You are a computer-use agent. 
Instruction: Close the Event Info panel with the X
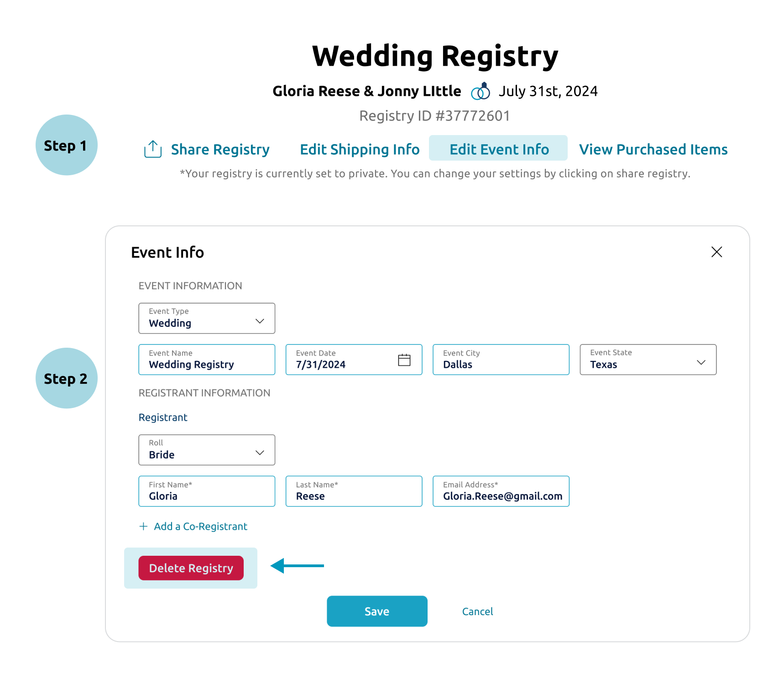(716, 252)
